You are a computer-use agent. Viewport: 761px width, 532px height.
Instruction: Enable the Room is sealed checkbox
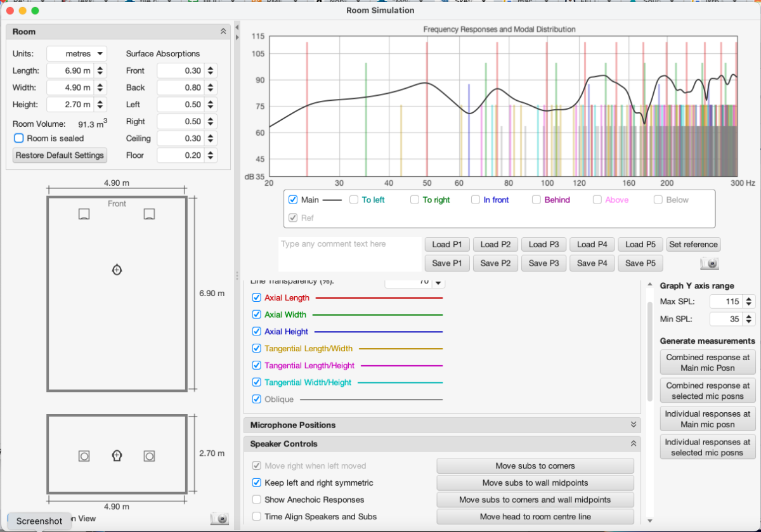click(x=19, y=138)
